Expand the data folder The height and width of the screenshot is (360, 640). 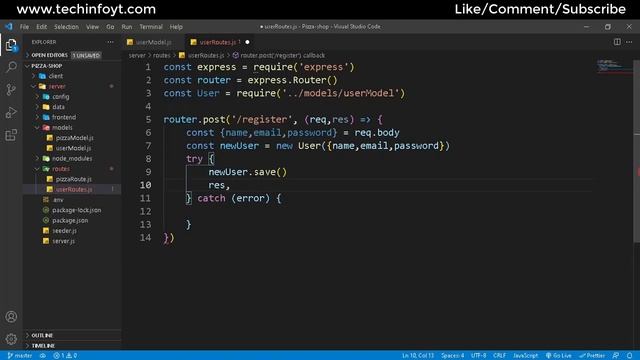tap(72, 107)
